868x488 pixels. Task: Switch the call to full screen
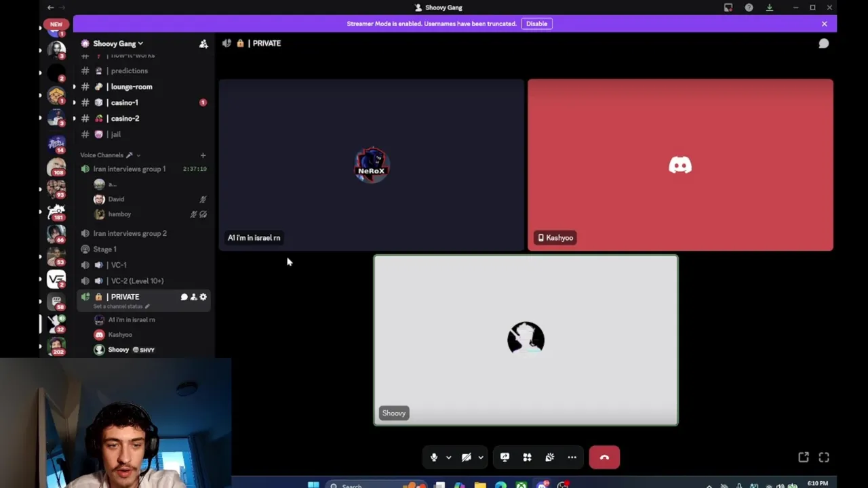coord(824,457)
